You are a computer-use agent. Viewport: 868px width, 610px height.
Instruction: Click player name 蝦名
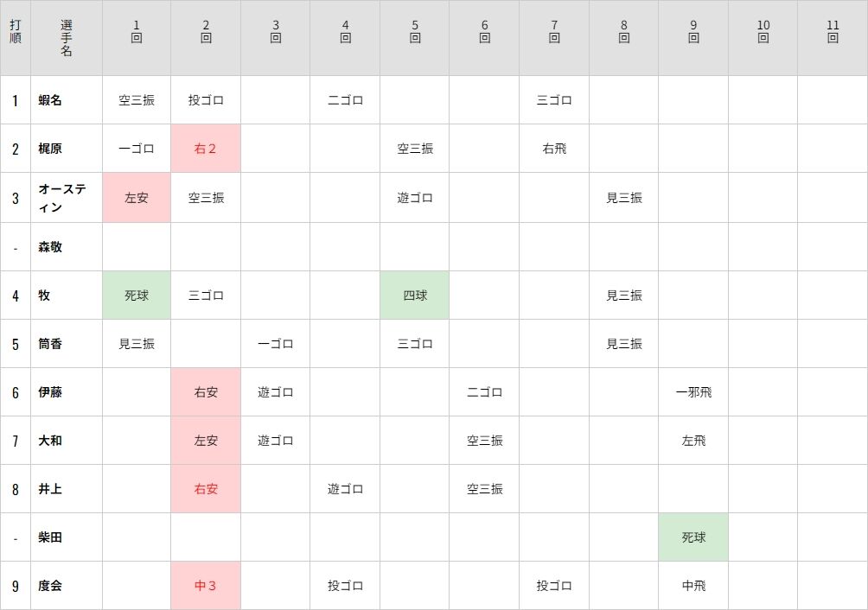(50, 100)
